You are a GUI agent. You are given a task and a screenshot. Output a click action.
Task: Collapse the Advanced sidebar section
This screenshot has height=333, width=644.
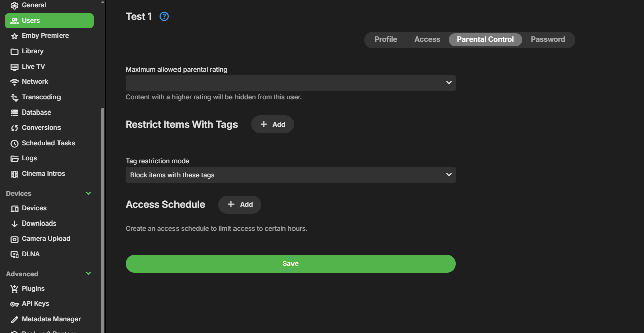(89, 274)
